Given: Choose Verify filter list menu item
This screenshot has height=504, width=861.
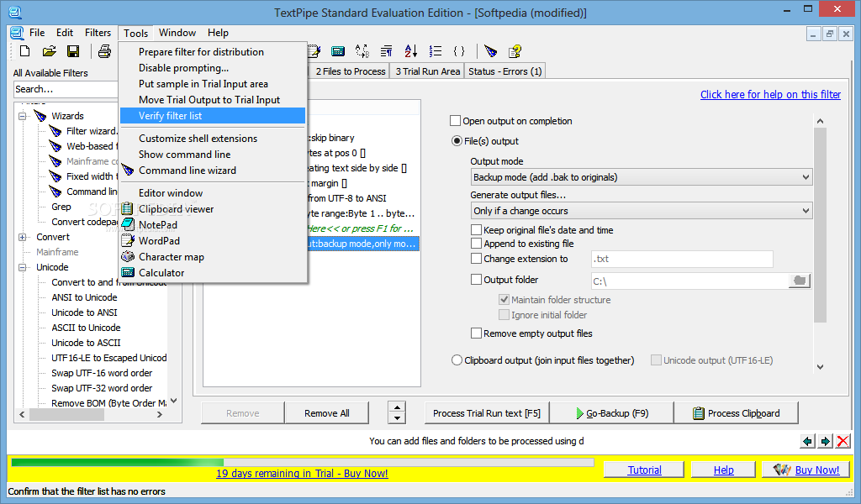Looking at the screenshot, I should click(x=213, y=116).
